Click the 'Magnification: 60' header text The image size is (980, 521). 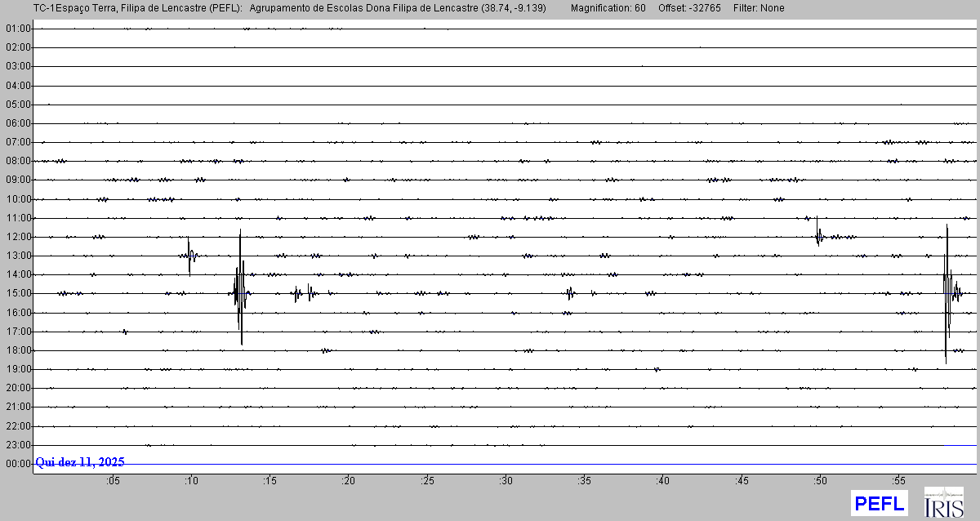point(608,8)
